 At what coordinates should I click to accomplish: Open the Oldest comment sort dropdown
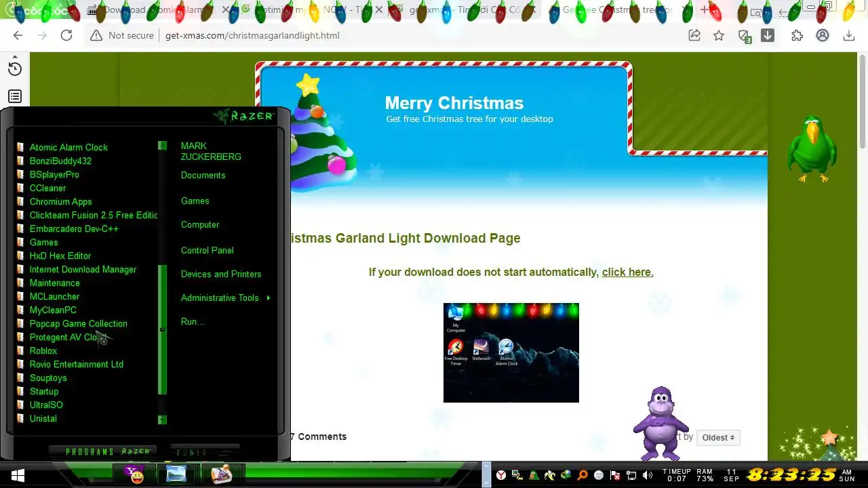point(718,438)
